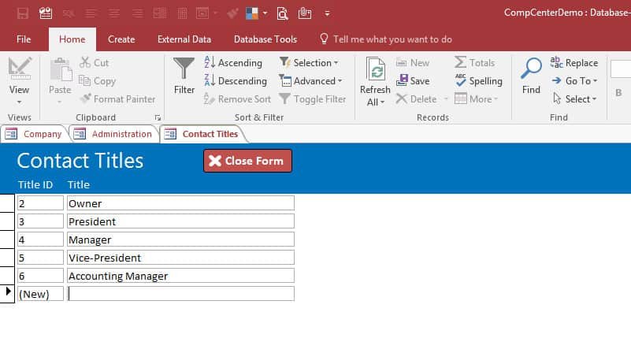Click the email attachment paperclip icon

(x=305, y=13)
